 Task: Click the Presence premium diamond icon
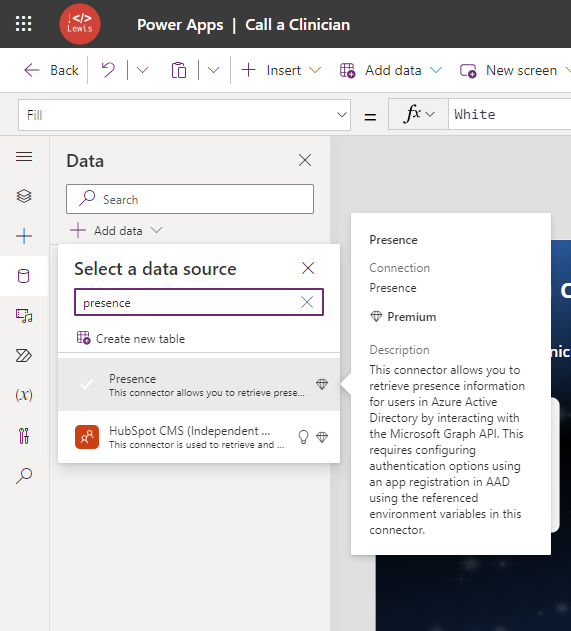[x=322, y=384]
